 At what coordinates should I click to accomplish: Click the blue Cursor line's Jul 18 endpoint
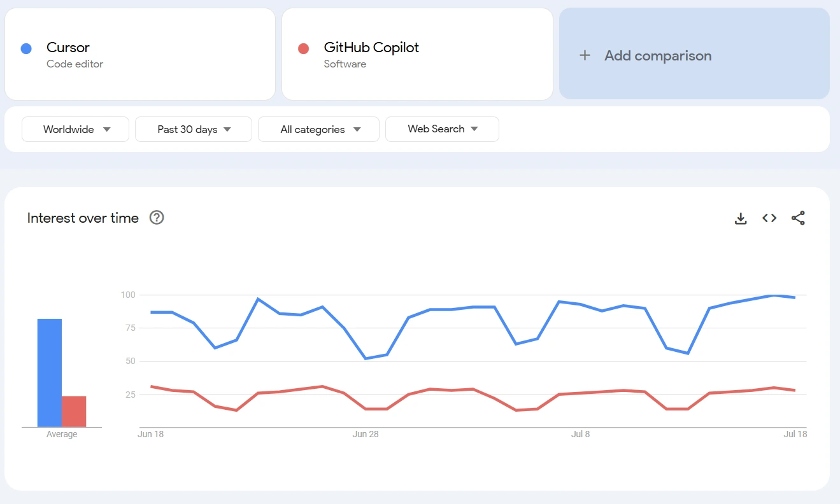[795, 297]
